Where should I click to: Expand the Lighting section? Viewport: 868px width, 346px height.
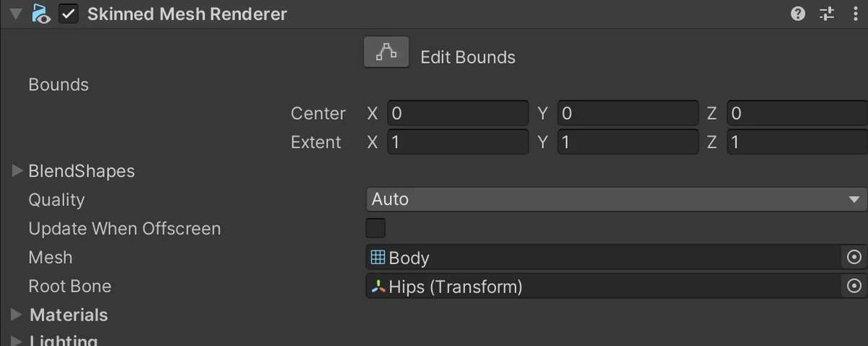coord(17,340)
